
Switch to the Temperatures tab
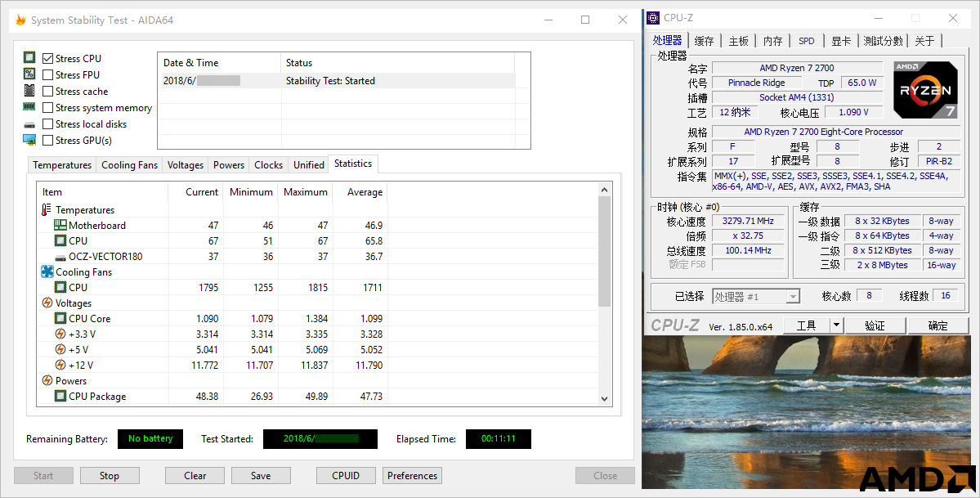coord(62,164)
